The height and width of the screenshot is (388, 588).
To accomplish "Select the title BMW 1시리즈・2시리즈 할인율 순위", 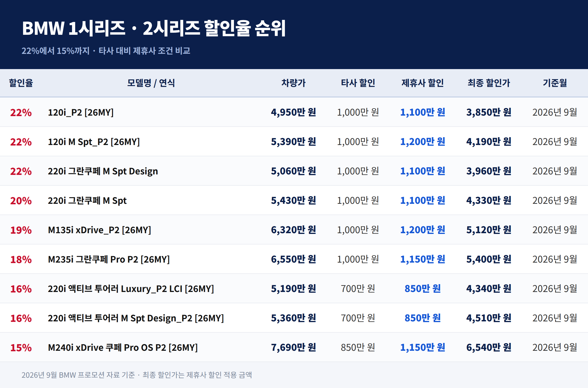I will pos(154,28).
